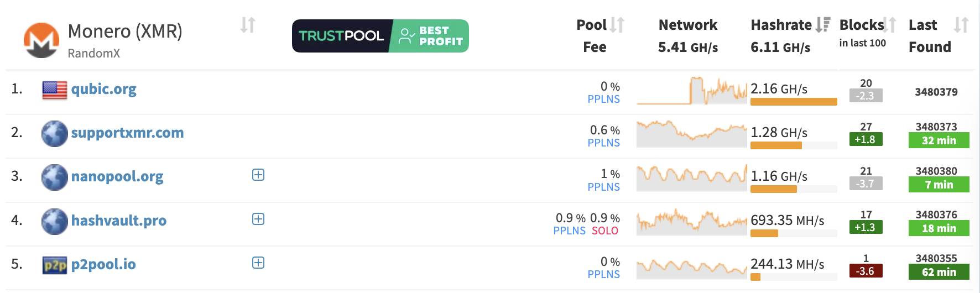Click the qubic.org orange hashrate bar
Image resolution: width=980 pixels, height=293 pixels.
pos(794,102)
